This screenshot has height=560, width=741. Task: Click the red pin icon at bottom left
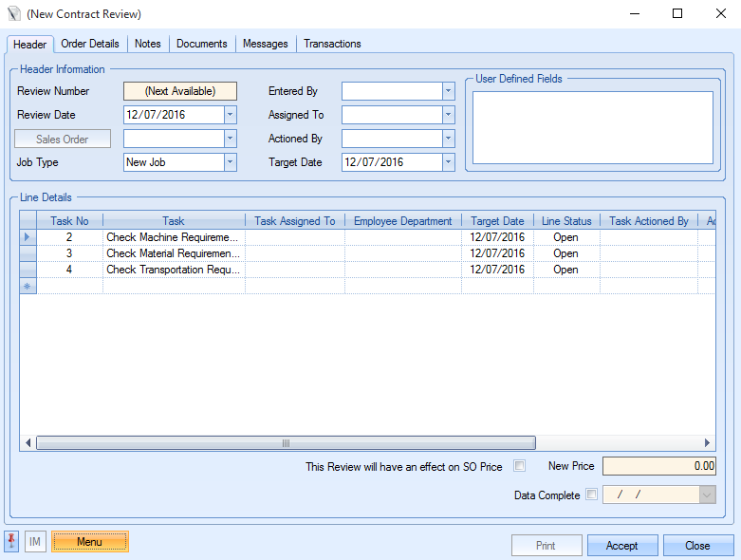tap(12, 542)
